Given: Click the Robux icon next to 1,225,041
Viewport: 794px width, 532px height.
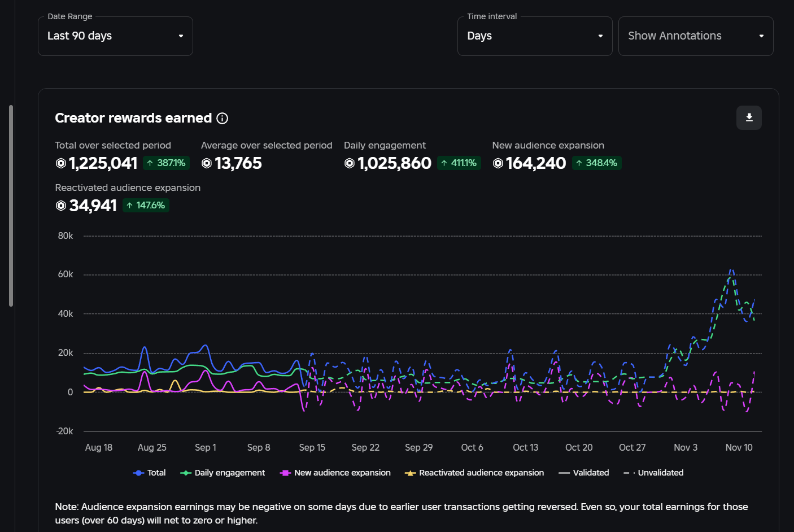Looking at the screenshot, I should [x=61, y=163].
